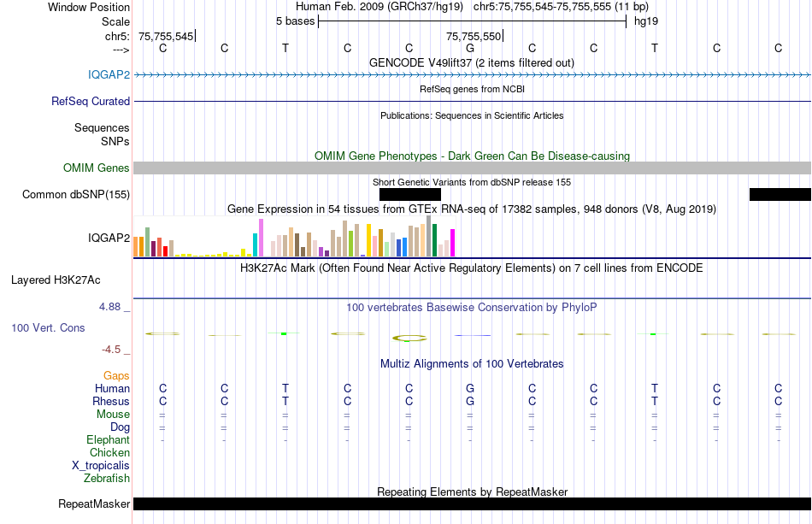Click the RefSeq Curated gene line
The height and width of the screenshot is (524, 812).
point(472,101)
